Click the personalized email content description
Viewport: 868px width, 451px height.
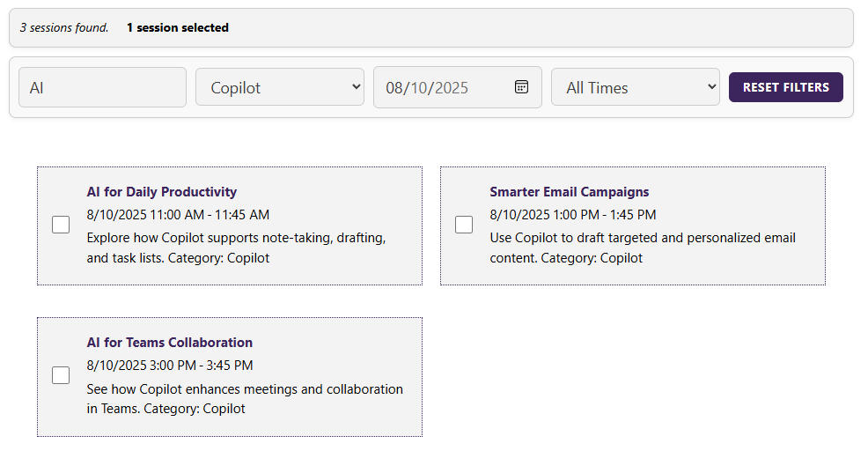pos(643,248)
